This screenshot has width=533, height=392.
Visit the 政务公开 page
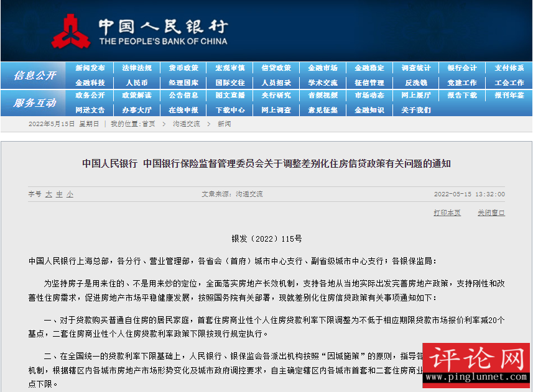pos(90,96)
